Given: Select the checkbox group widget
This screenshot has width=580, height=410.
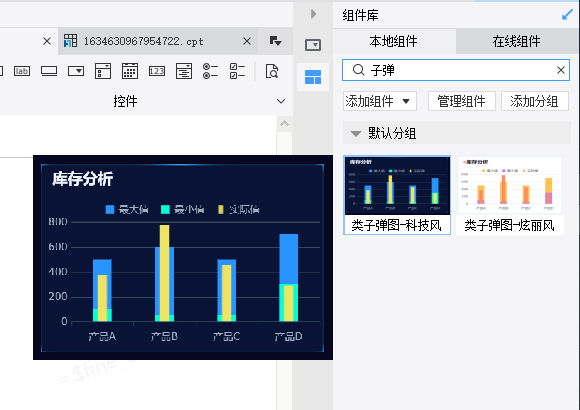Looking at the screenshot, I should (237, 71).
